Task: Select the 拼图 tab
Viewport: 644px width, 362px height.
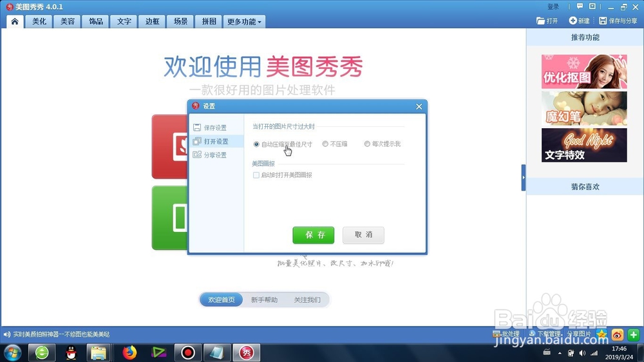Action: point(209,21)
